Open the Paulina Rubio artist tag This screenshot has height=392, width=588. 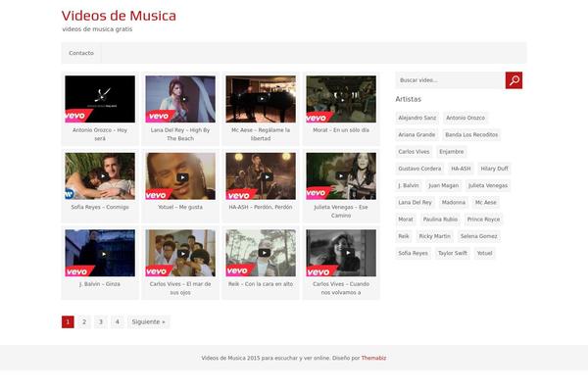coord(440,220)
